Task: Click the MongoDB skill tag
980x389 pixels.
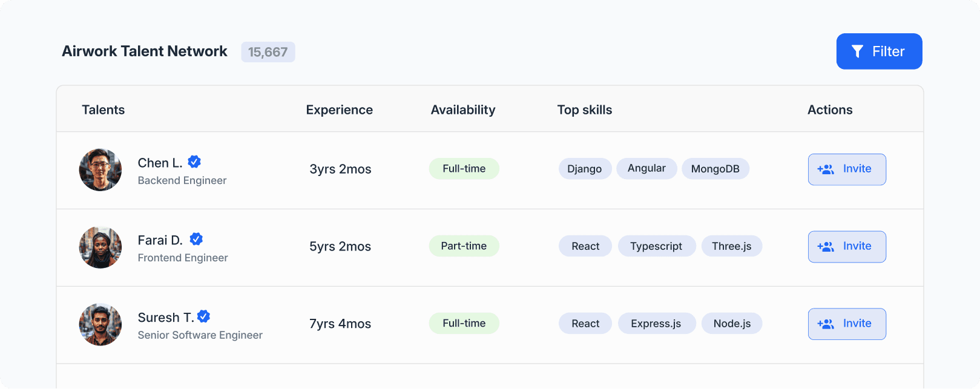Action: (715, 169)
